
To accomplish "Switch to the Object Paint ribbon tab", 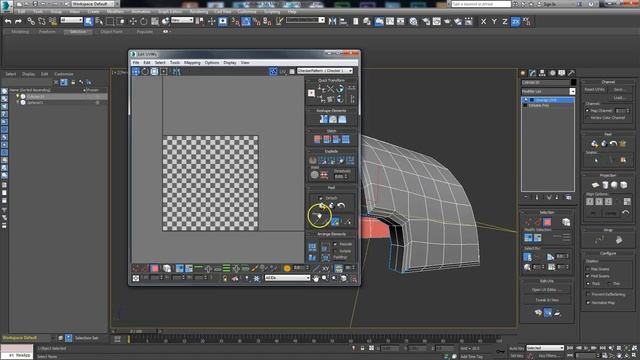I will click(x=111, y=31).
